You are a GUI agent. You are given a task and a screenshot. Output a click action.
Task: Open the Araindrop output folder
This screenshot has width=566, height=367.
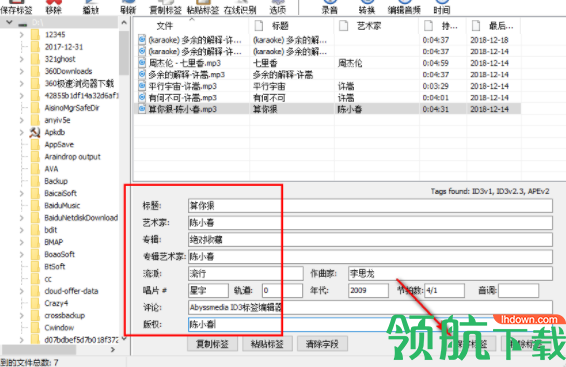click(72, 157)
